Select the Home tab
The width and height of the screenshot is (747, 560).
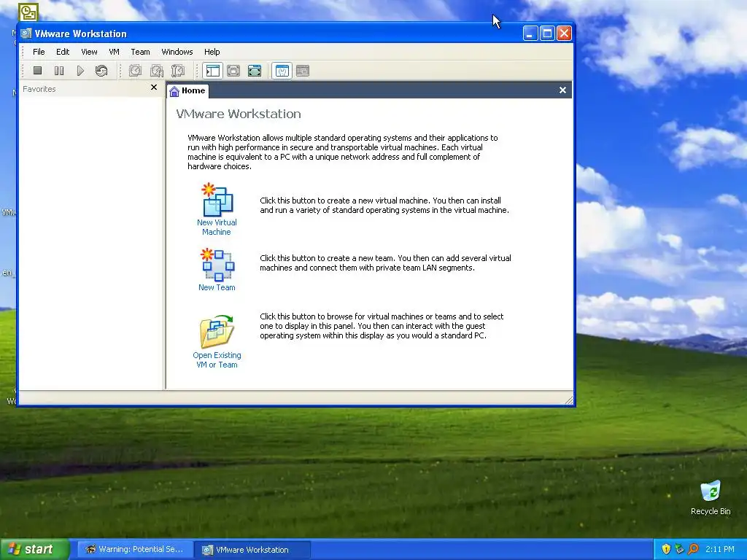[x=187, y=90]
